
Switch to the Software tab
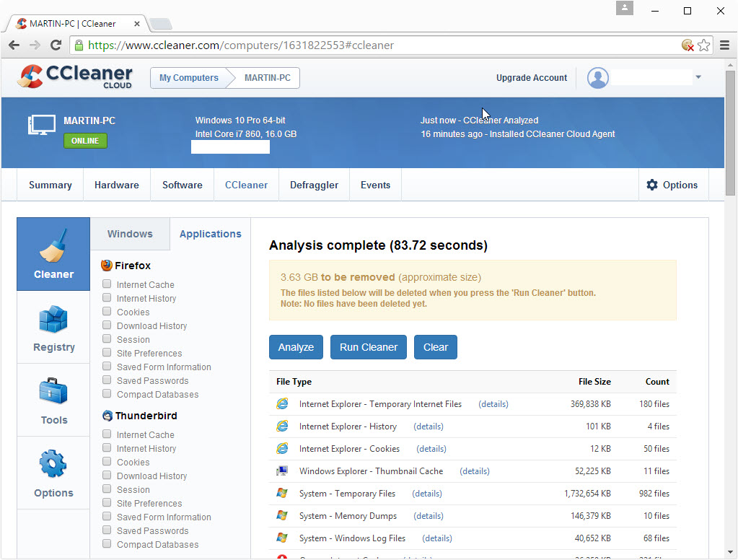pyautogui.click(x=182, y=185)
